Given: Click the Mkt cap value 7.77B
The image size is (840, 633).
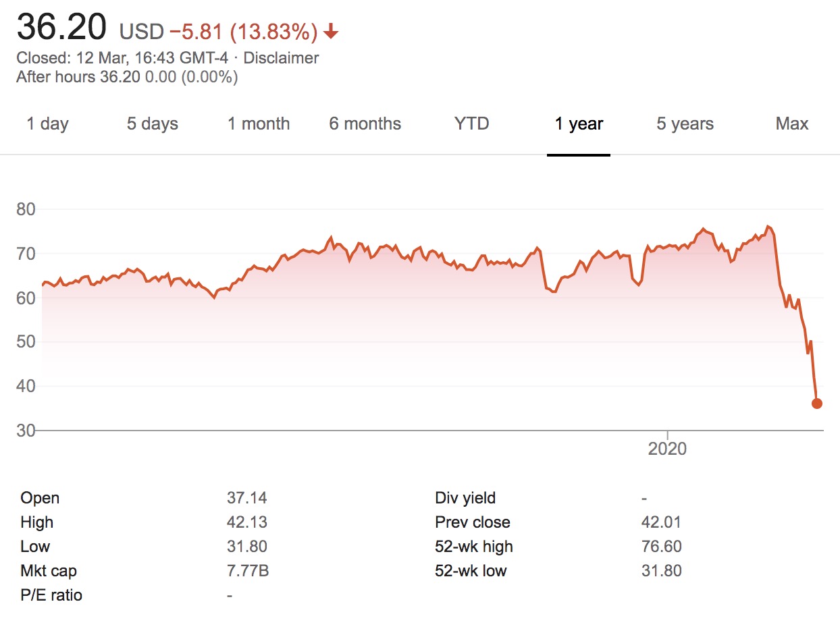Looking at the screenshot, I should point(248,571).
